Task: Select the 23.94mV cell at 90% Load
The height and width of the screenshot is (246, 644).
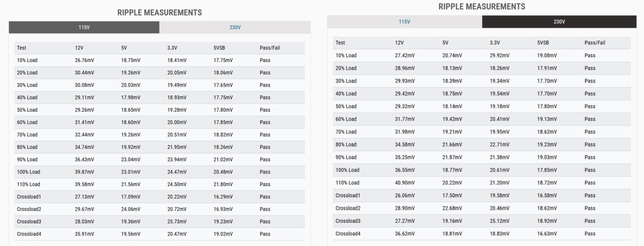Action: click(x=177, y=159)
